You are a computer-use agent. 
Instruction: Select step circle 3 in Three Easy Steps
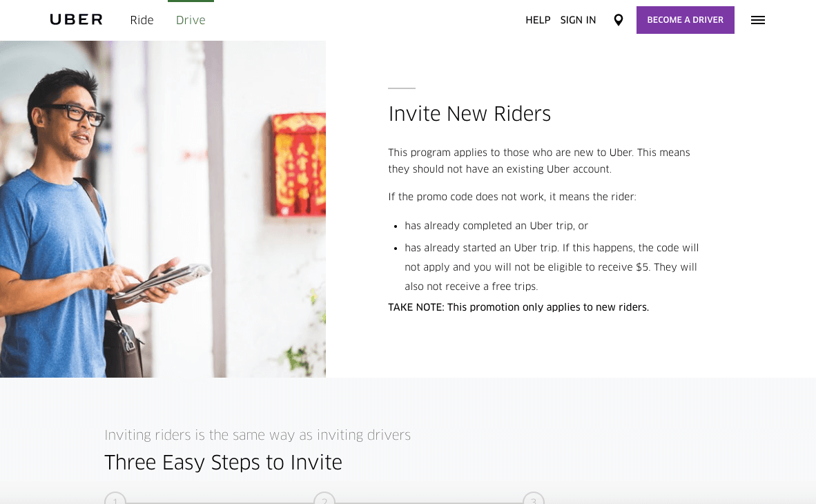pos(534,498)
